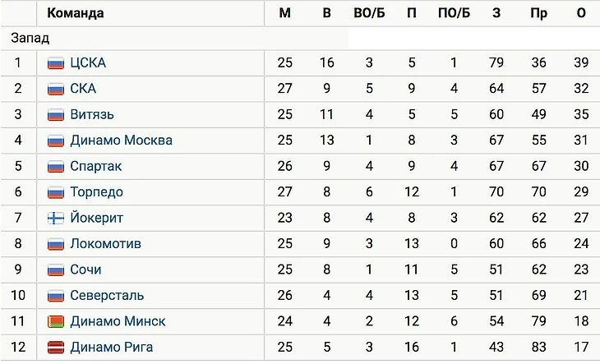Image resolution: width=600 pixels, height=364 pixels.
Task: Click the Запад conference row label
Action: point(30,38)
